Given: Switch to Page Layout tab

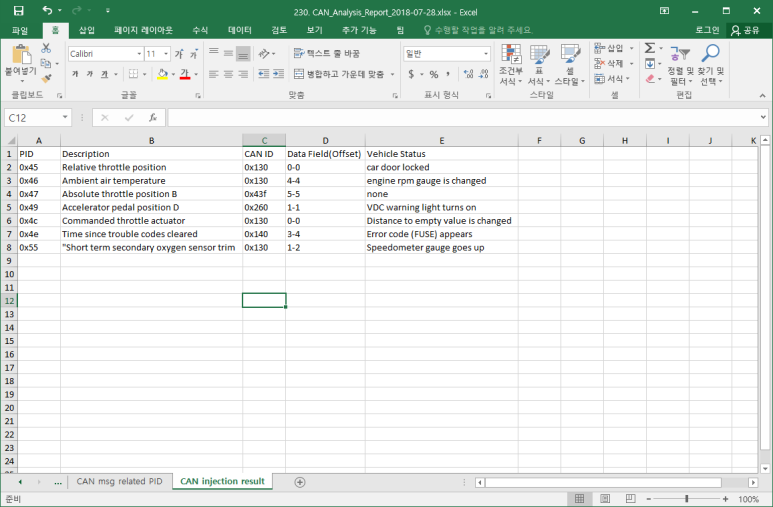Looking at the screenshot, I should pyautogui.click(x=143, y=31).
